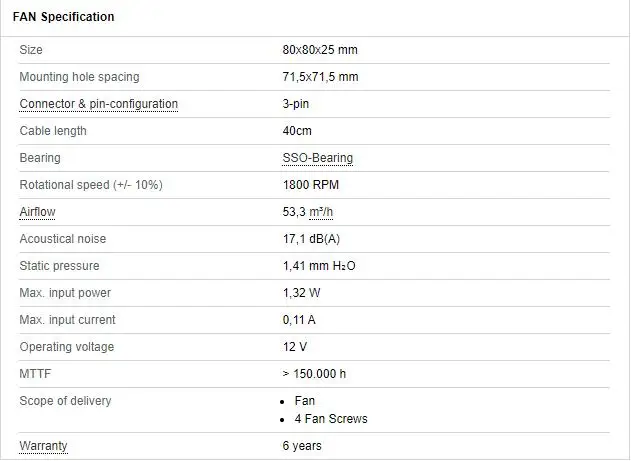Viewport: 631px width, 461px height.
Task: Click the 17,1 dB(A) noise value
Action: [312, 239]
